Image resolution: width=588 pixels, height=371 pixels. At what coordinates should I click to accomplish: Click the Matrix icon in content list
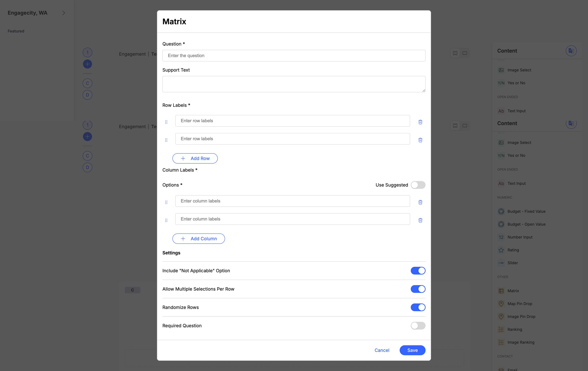501,291
